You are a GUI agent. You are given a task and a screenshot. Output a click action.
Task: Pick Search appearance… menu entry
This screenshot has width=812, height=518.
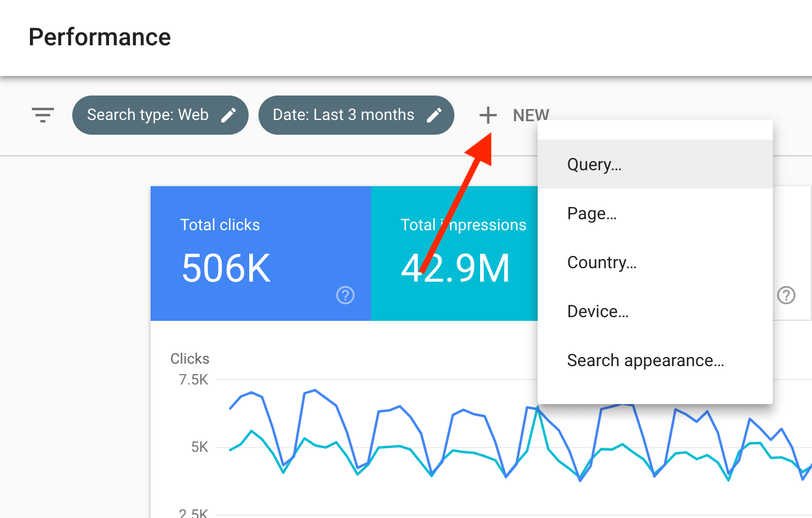click(655, 360)
